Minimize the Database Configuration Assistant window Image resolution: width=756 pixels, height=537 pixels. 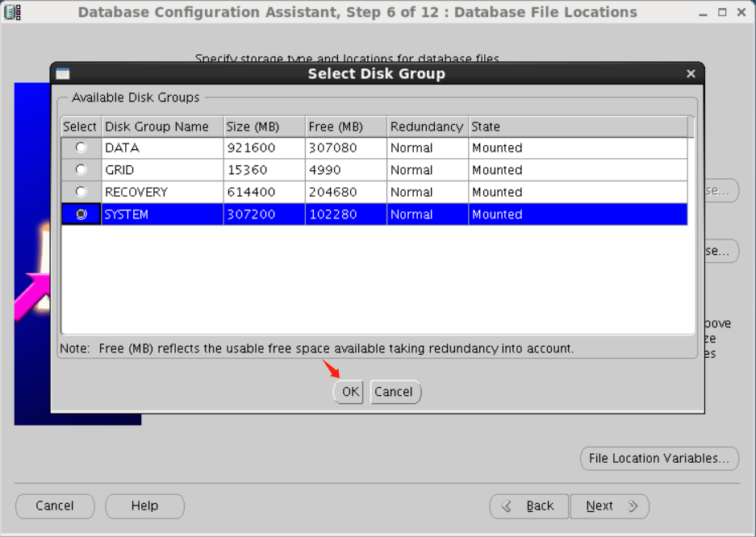point(703,13)
